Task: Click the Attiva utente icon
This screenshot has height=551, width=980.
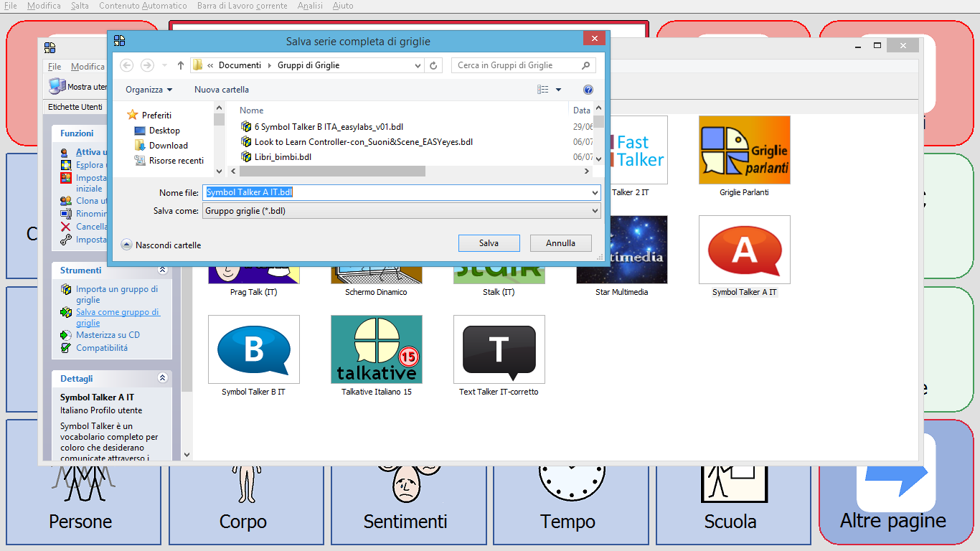Action: coord(66,152)
